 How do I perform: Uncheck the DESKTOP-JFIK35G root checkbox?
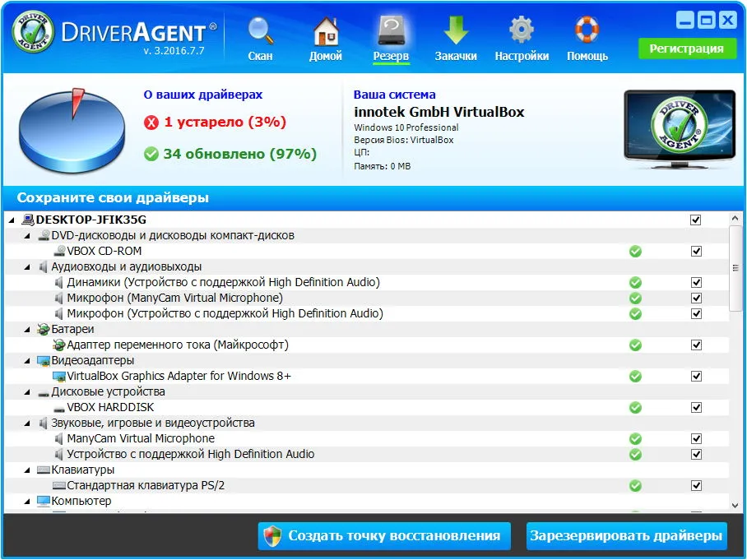click(x=695, y=220)
